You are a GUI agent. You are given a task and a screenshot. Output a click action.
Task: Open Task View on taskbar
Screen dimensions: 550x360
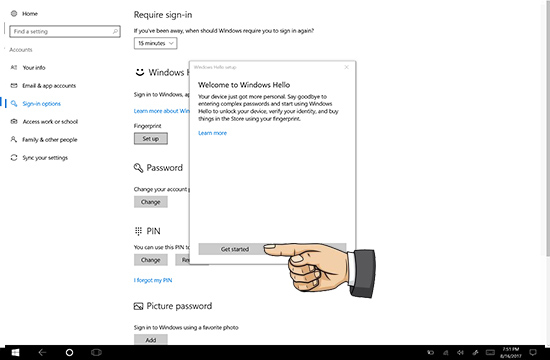pyautogui.click(x=96, y=352)
